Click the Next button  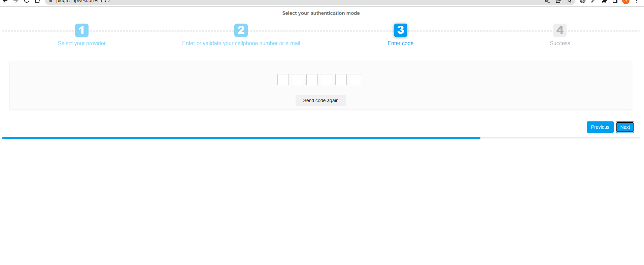tap(625, 127)
